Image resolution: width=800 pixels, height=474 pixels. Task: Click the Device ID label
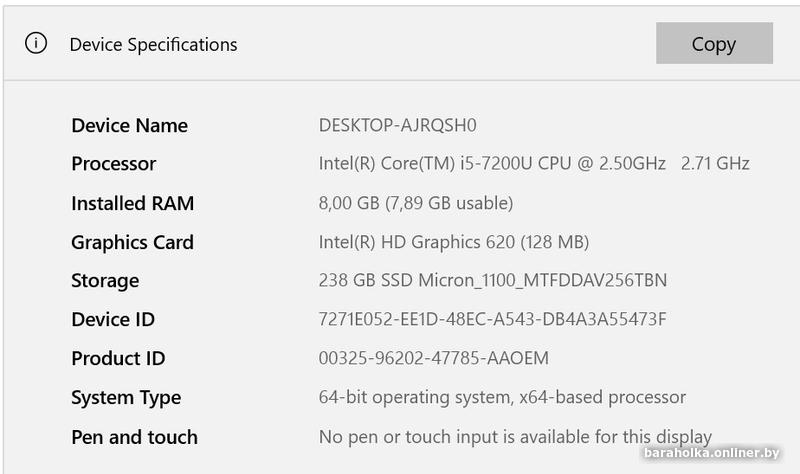pos(113,320)
